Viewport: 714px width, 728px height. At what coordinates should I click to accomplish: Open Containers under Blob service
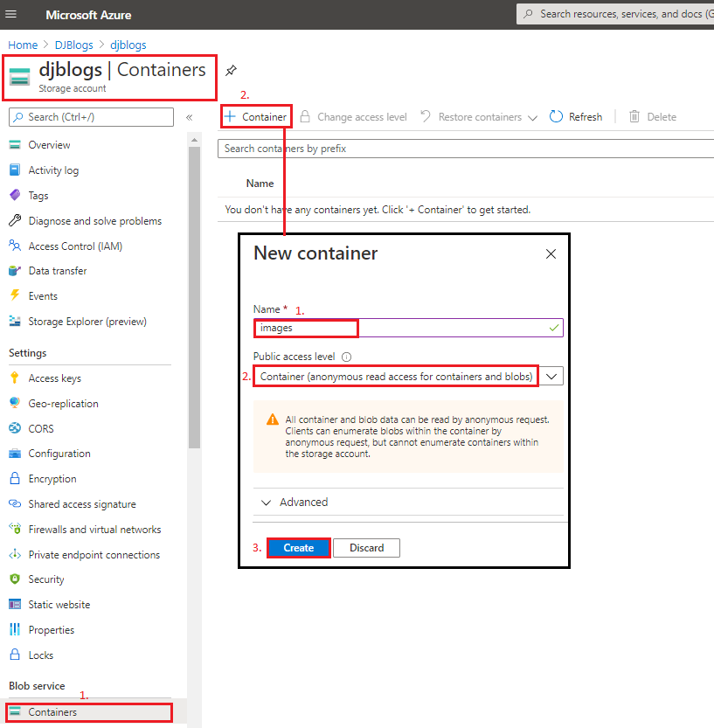[88, 712]
